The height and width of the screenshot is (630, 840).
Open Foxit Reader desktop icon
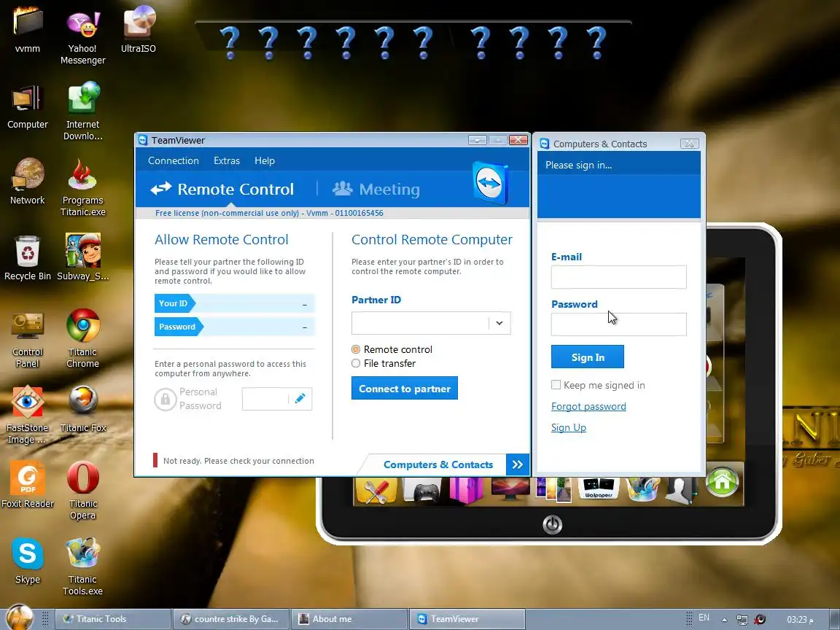coord(27,486)
